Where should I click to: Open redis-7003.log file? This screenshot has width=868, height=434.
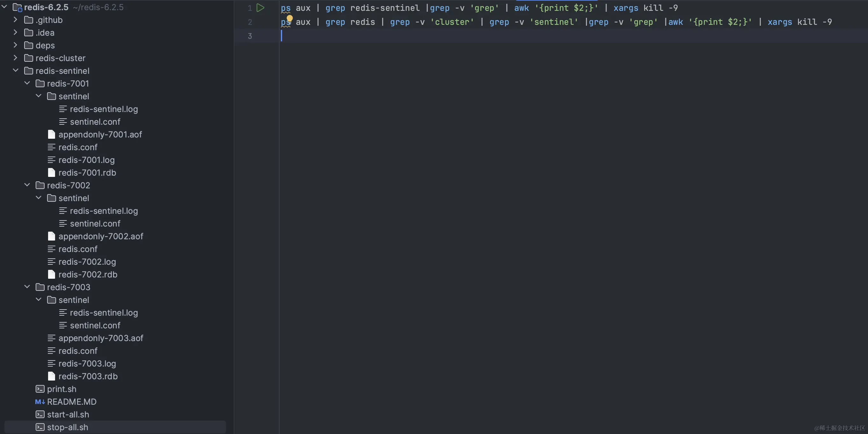pos(87,364)
